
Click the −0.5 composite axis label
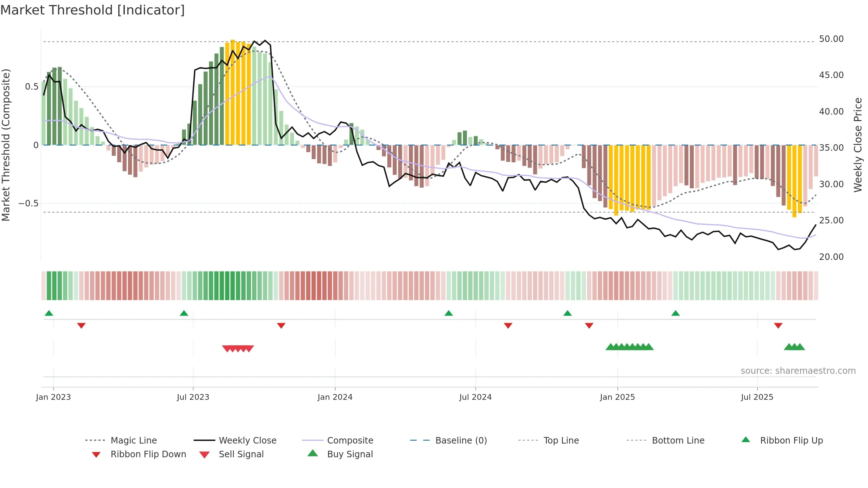29,203
